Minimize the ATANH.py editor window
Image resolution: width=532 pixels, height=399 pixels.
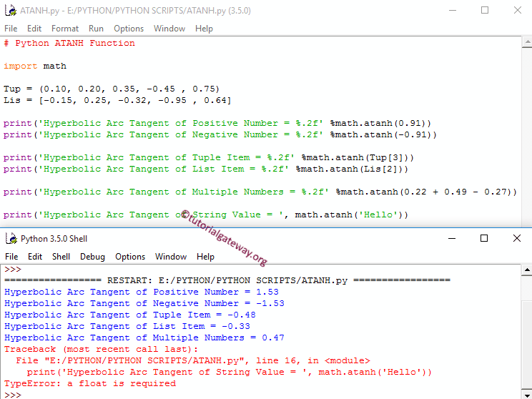(452, 10)
